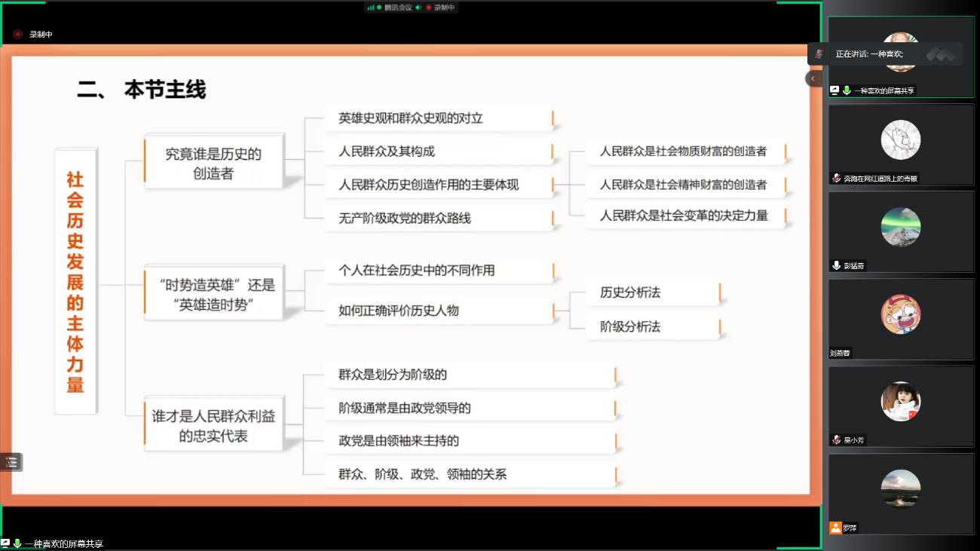Select 刘燕蓉's video thumbnail
980x551 pixels.
click(901, 314)
